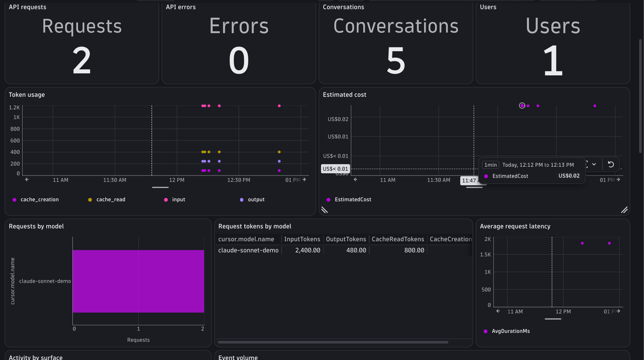The image size is (644, 360).
Task: Sort by CacheReadTokens column header
Action: [398, 239]
